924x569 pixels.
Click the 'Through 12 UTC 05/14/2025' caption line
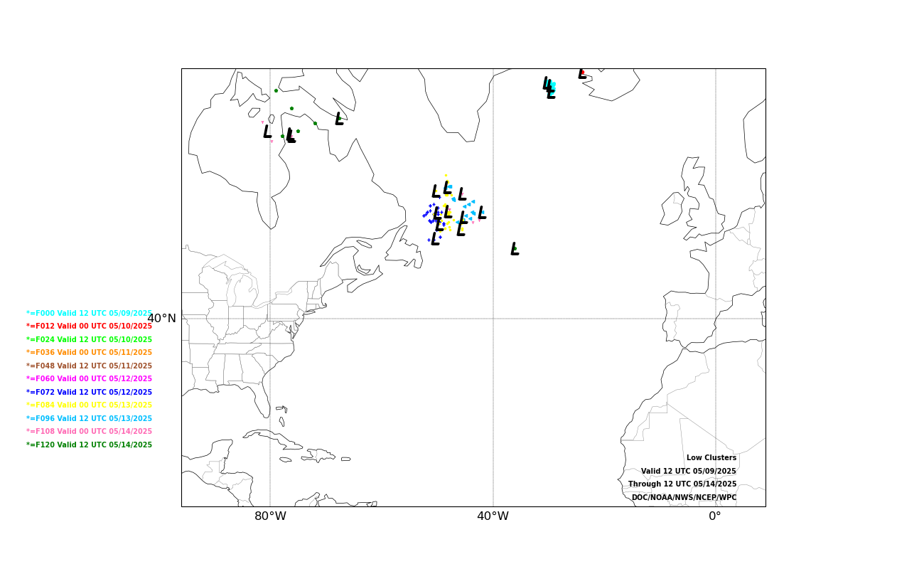pos(682,484)
